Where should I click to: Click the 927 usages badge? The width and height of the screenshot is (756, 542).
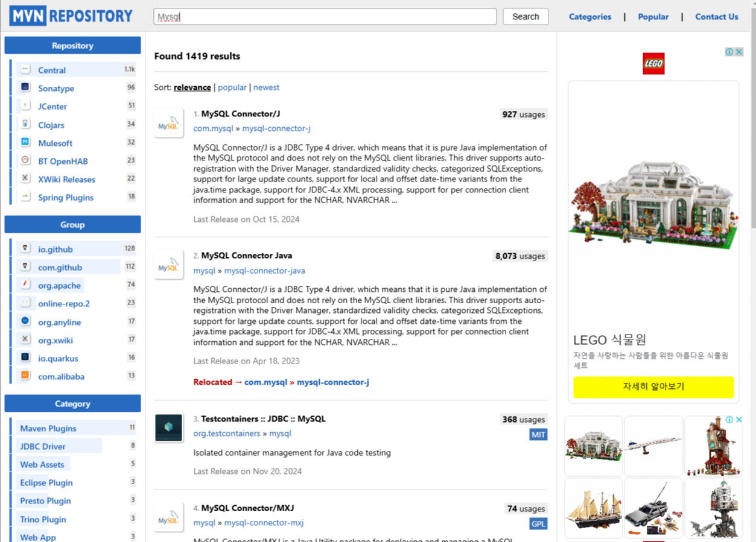point(524,115)
